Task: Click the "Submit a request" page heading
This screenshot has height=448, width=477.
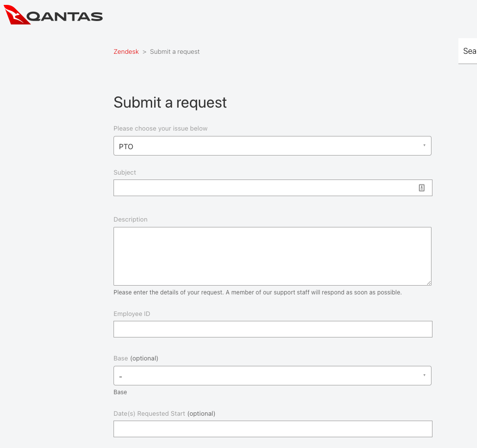Action: coord(170,103)
